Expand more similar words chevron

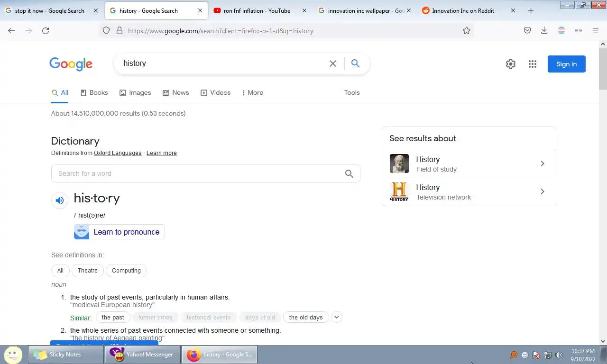coord(337,317)
